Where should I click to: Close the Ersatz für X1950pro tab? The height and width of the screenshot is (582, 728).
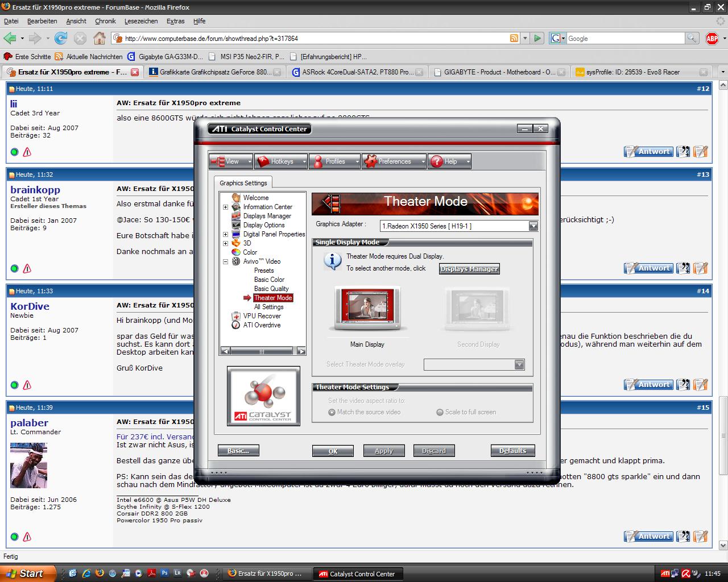135,72
